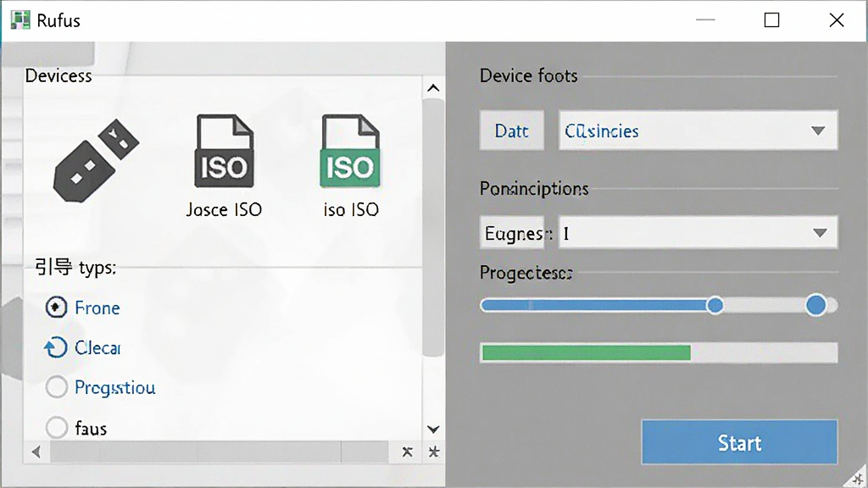Viewport: 868px width, 488px height.
Task: Maximize the Rufus window
Action: coord(771,20)
